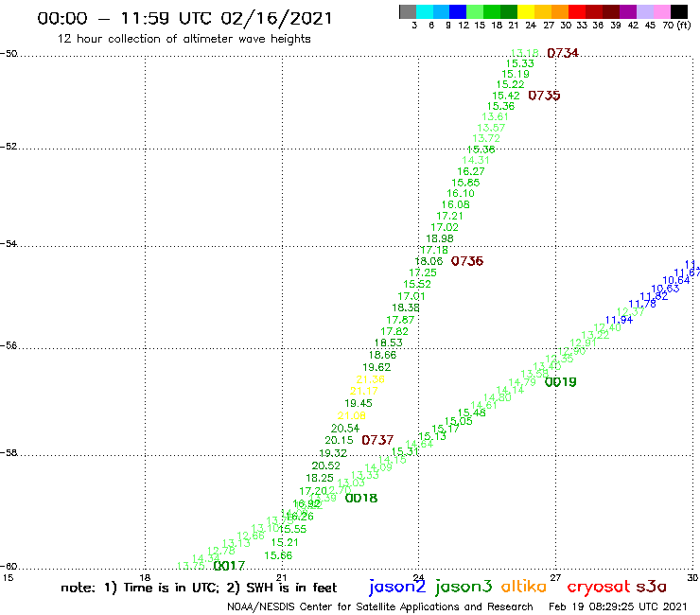Click the yellow 21.36 wave height value
Viewport: 700px width, 615px height.
point(370,379)
